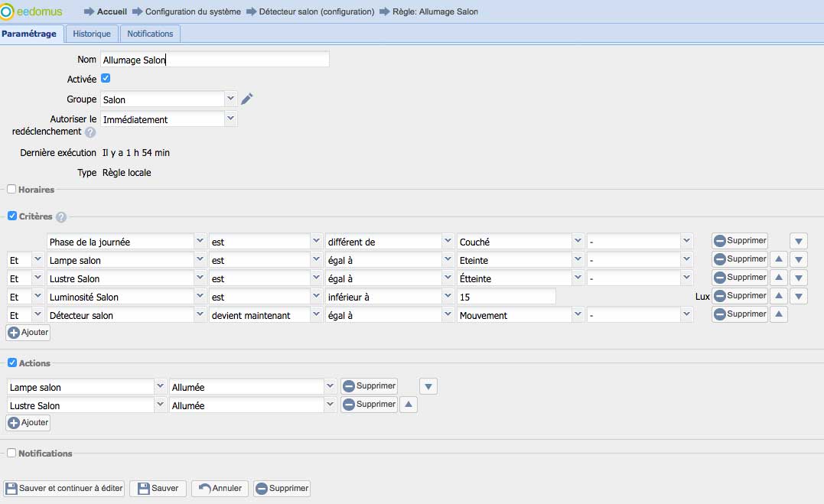Move Lustre Salon action up
Image resolution: width=824 pixels, height=504 pixels.
[x=409, y=405]
